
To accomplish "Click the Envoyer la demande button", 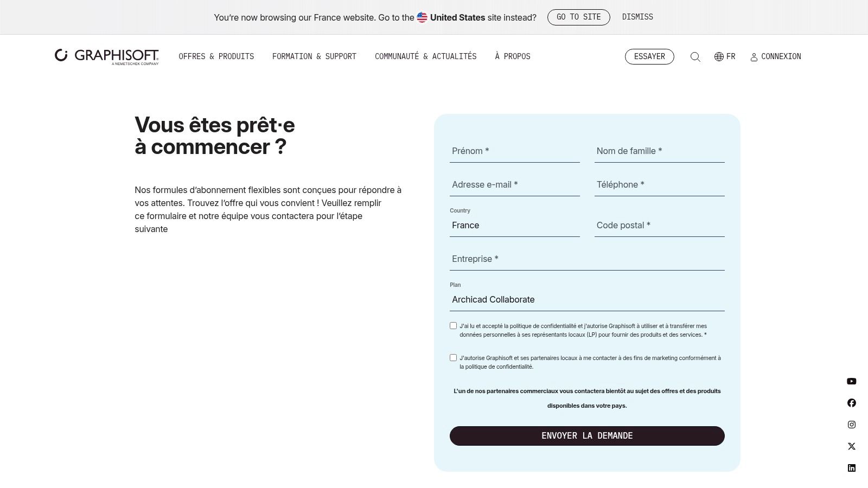I will coord(587,436).
